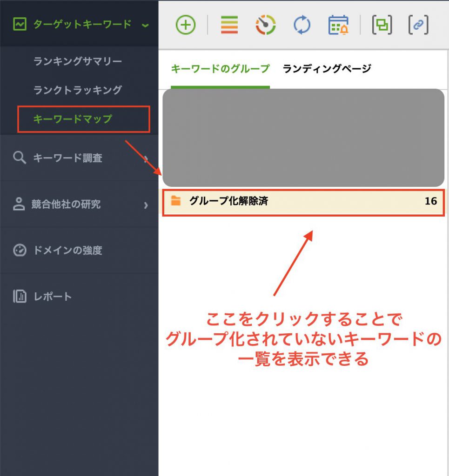Click the green group squares bracket icon

382,25
